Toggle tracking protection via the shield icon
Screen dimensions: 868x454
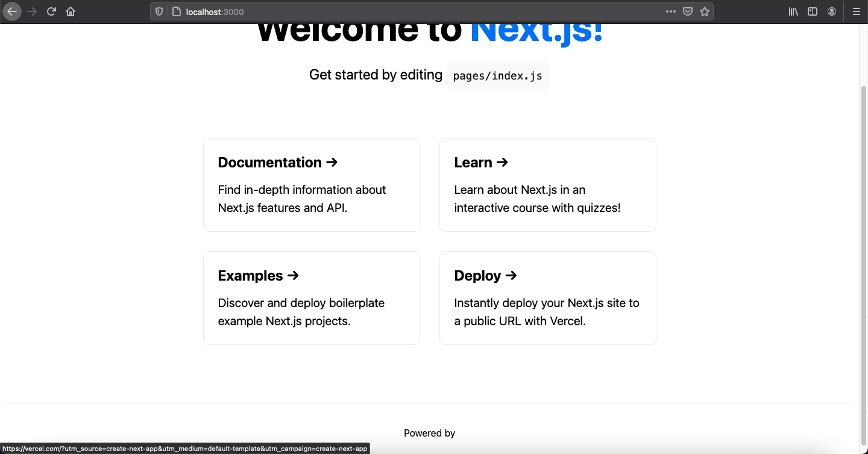158,11
